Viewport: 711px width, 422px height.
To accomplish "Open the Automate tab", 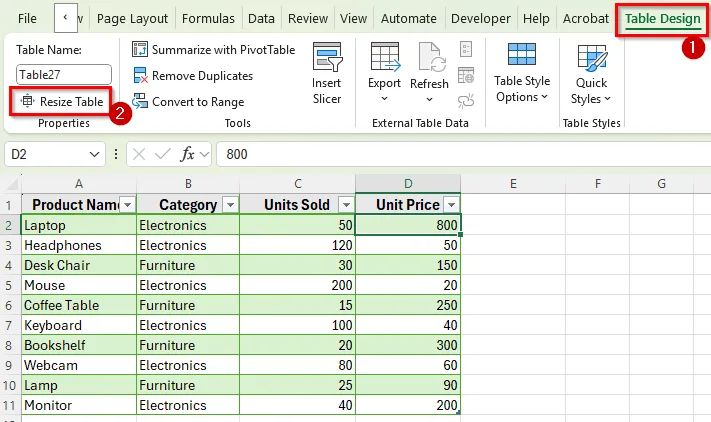I will tap(409, 19).
